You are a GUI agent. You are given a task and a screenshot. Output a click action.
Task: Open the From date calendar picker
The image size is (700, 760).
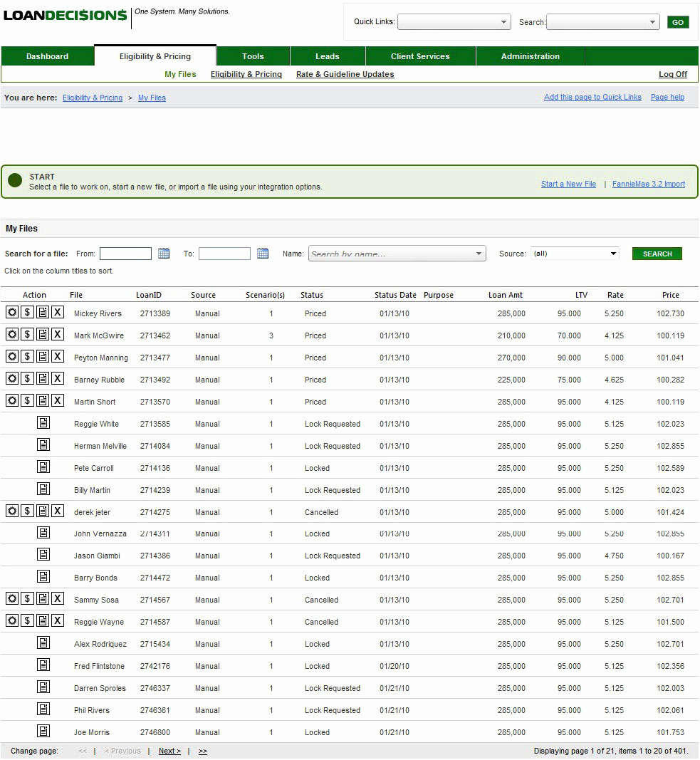[x=164, y=254]
